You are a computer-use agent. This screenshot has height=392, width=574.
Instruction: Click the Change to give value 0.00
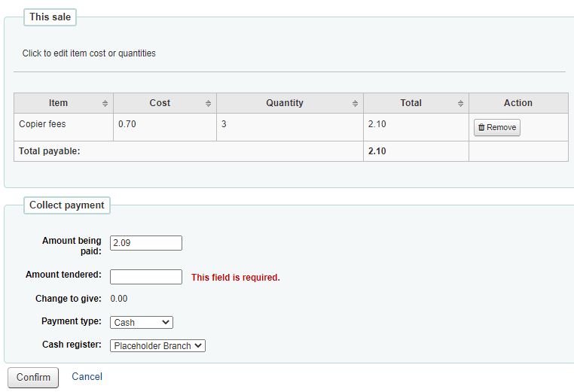click(119, 299)
